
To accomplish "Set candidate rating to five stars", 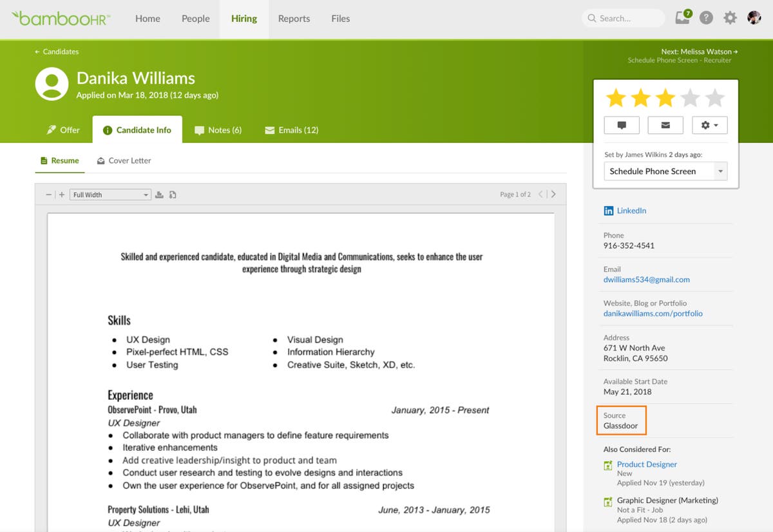I will 714,97.
